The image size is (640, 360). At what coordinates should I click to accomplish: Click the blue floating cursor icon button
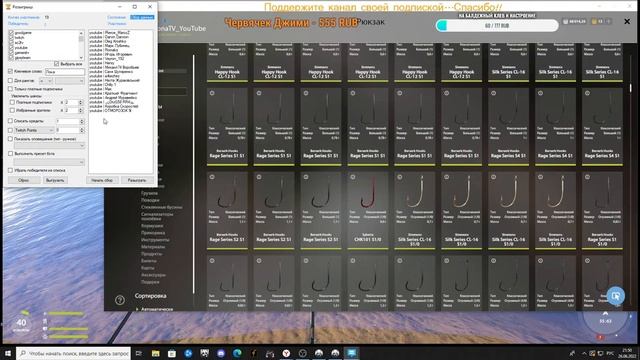(616, 296)
